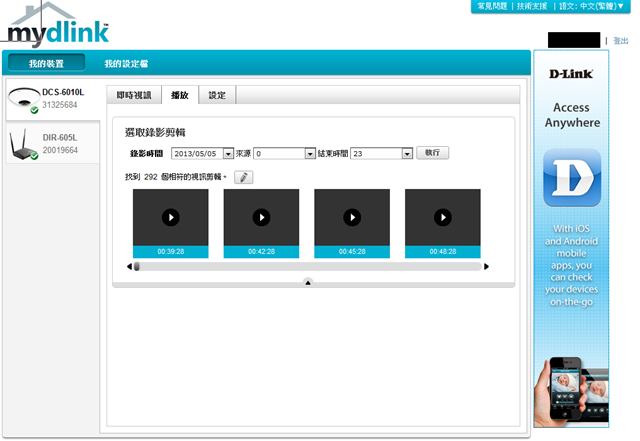This screenshot has width=640, height=441.
Task: Select the DIR-605L router device icon
Action: pos(24,145)
